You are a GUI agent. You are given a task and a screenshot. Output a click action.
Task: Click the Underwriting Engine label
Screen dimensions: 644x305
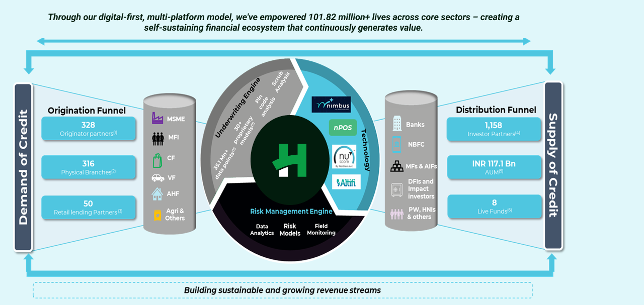(238, 108)
